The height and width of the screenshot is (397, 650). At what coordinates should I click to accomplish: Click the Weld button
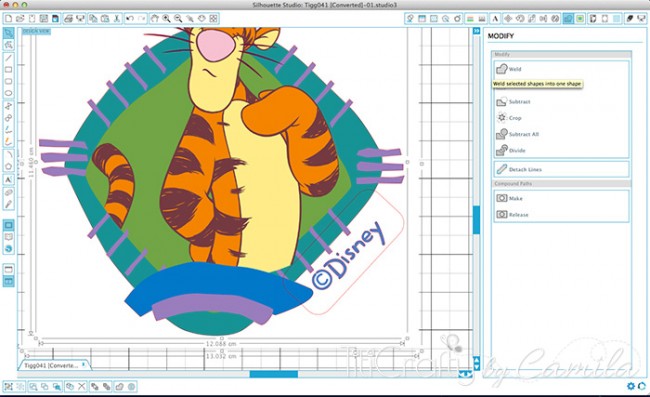coord(509,69)
